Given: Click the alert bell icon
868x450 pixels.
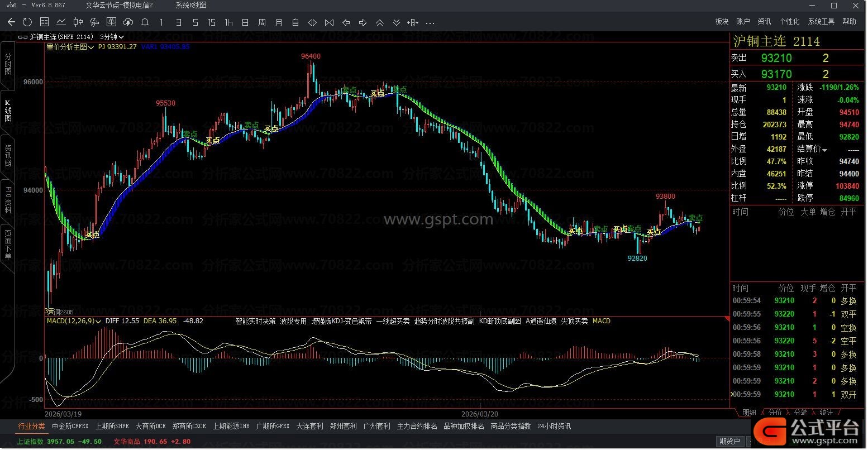Looking at the screenshot, I should [x=145, y=22].
